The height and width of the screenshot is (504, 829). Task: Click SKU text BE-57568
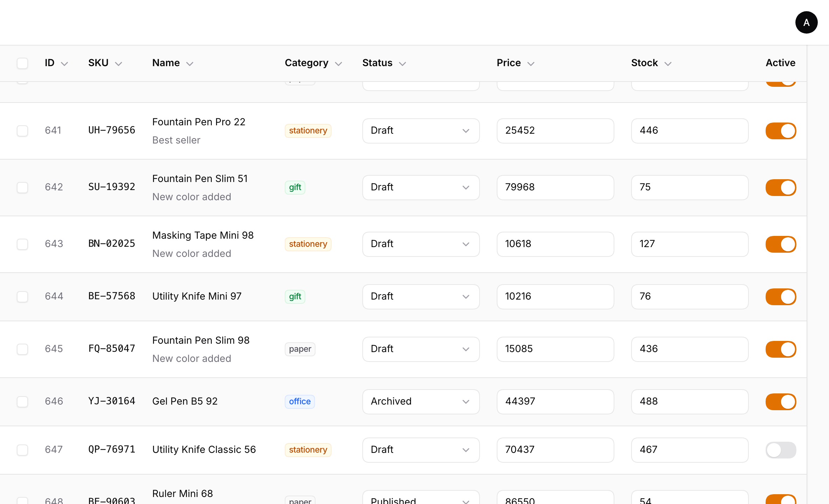[x=112, y=296]
